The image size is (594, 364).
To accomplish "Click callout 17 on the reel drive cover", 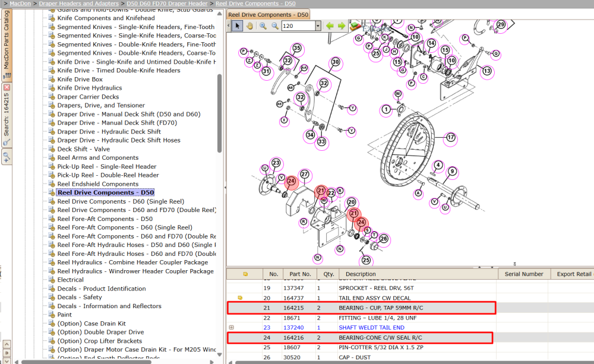I will click(x=450, y=138).
